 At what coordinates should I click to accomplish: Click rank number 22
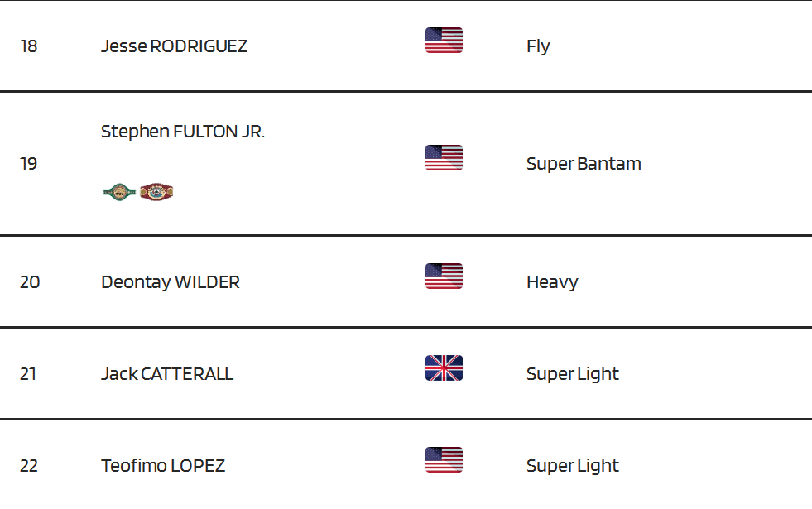28,465
